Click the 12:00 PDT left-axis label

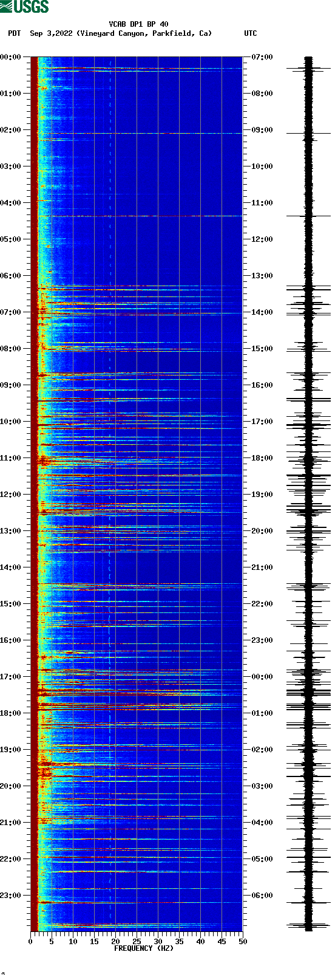[x=11, y=495]
